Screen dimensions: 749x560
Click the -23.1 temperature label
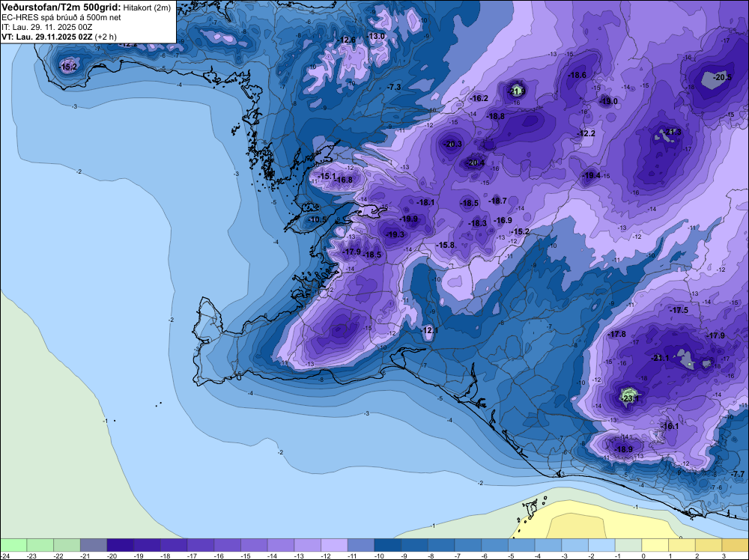pyautogui.click(x=630, y=398)
